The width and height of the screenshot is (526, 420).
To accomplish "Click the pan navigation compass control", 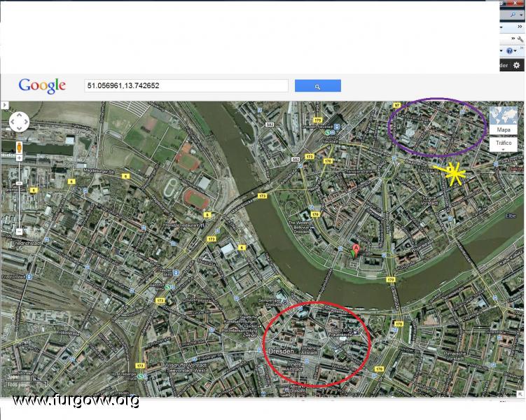I will (x=19, y=122).
